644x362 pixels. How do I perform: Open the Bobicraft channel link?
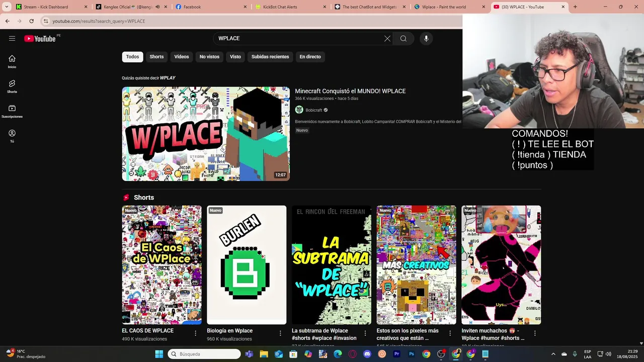coord(313,110)
